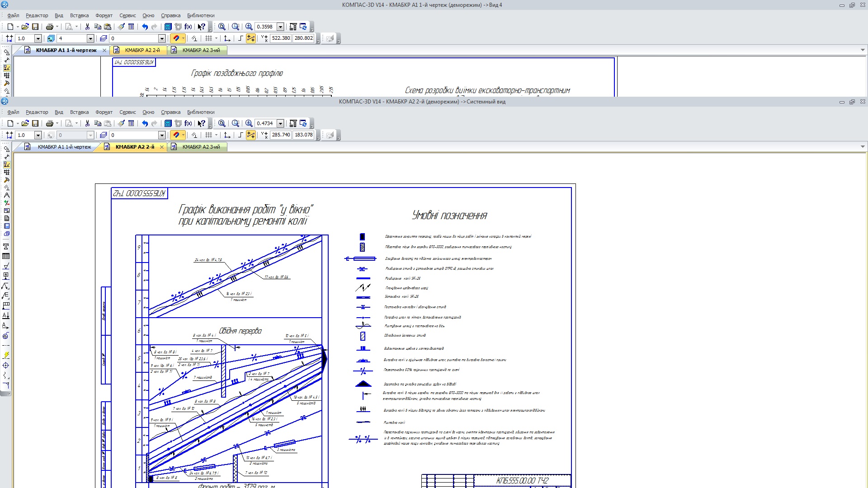Screen dimensions: 868x488
Task: Open Geometry panel in A2 left sidebar
Action: 6,149
